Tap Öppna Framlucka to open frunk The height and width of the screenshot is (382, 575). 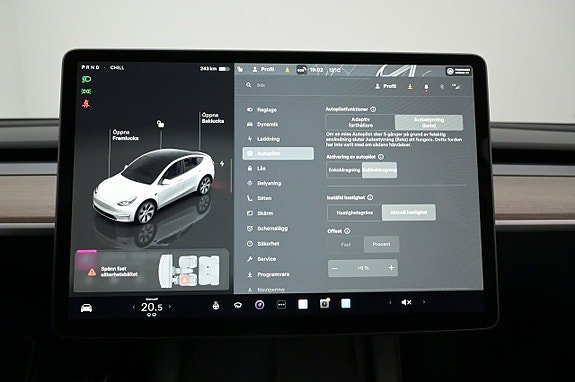click(x=125, y=135)
